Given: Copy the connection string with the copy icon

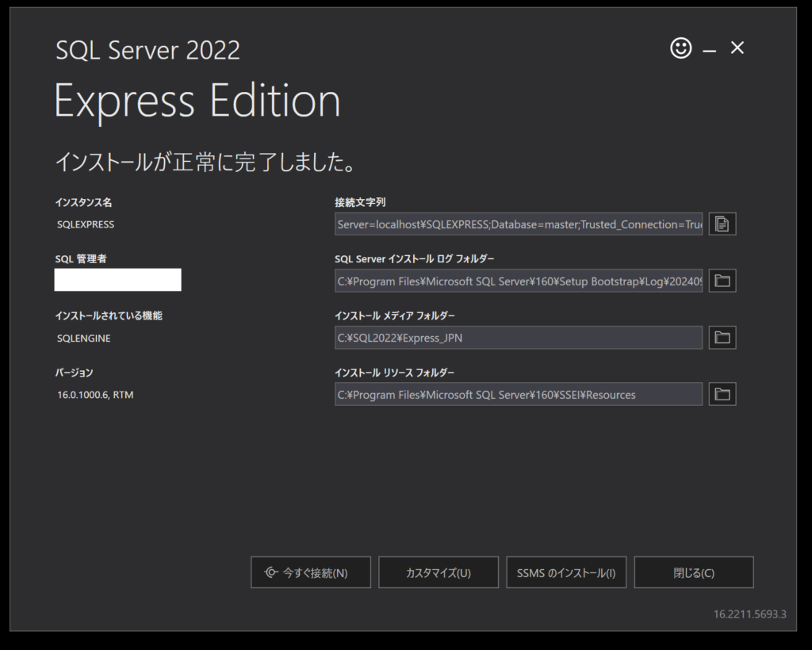Looking at the screenshot, I should tap(722, 224).
